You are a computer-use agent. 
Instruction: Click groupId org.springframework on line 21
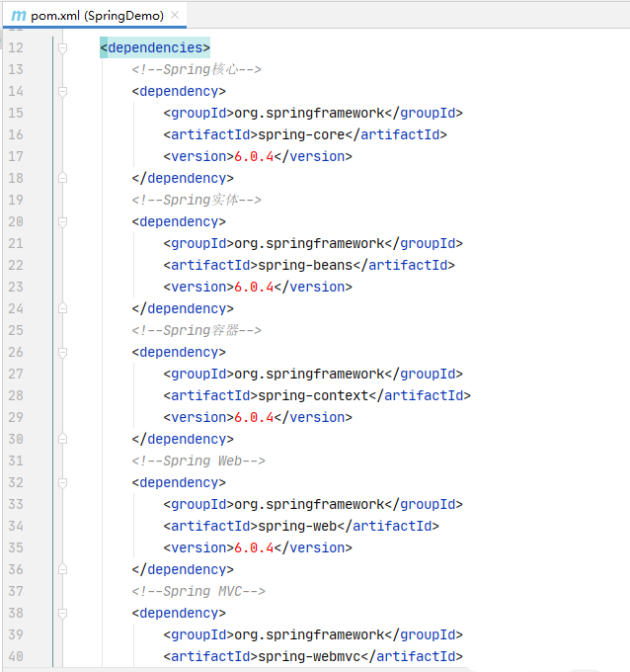pos(310,243)
